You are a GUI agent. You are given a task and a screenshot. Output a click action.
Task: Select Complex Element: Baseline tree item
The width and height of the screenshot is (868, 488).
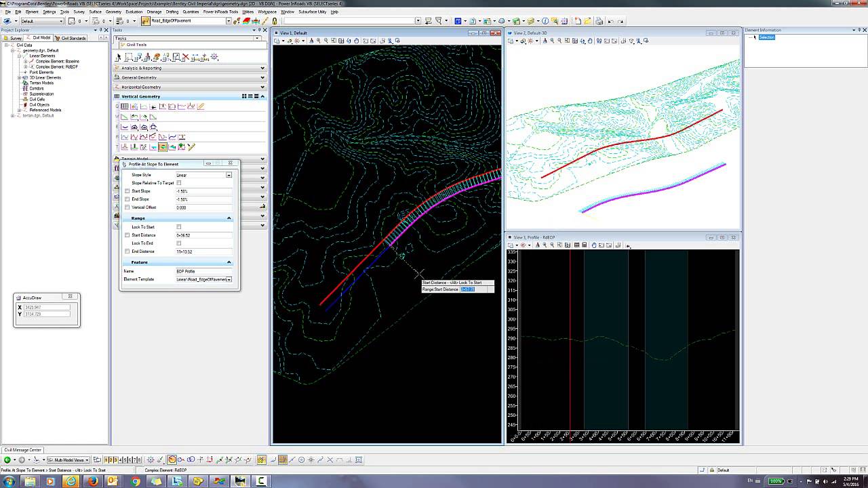(x=57, y=62)
